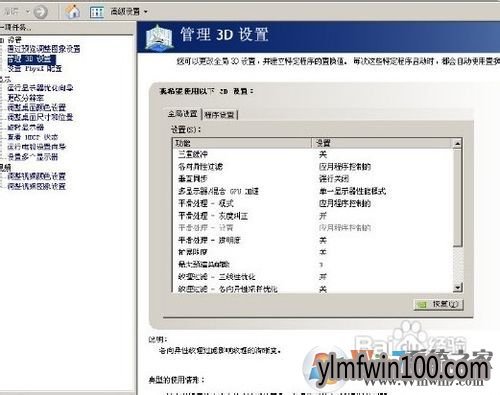Click the value 3 for 最大预渲染帧数
The image size is (500, 395).
click(x=321, y=265)
